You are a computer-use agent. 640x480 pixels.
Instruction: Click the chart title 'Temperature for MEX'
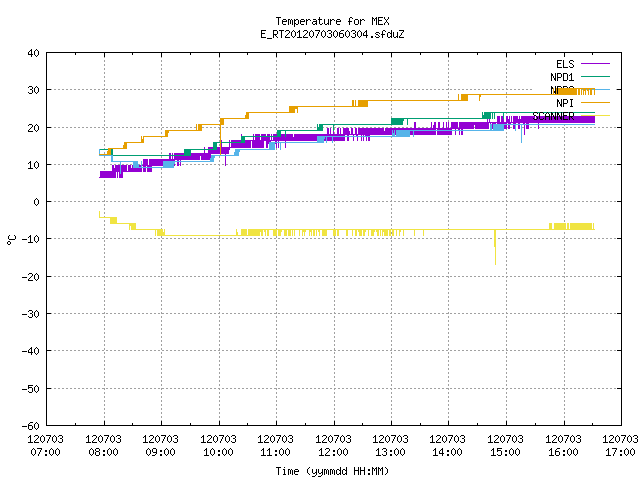pos(332,21)
